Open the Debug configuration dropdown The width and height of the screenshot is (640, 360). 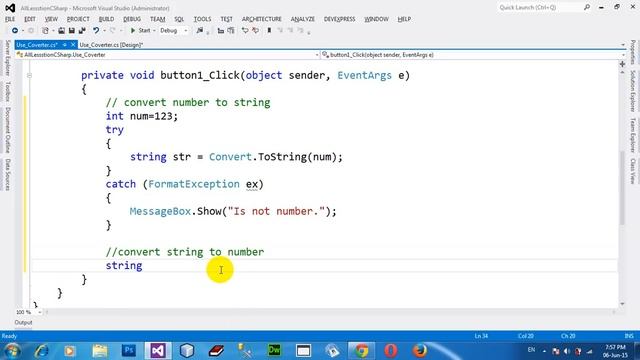pos(173,31)
